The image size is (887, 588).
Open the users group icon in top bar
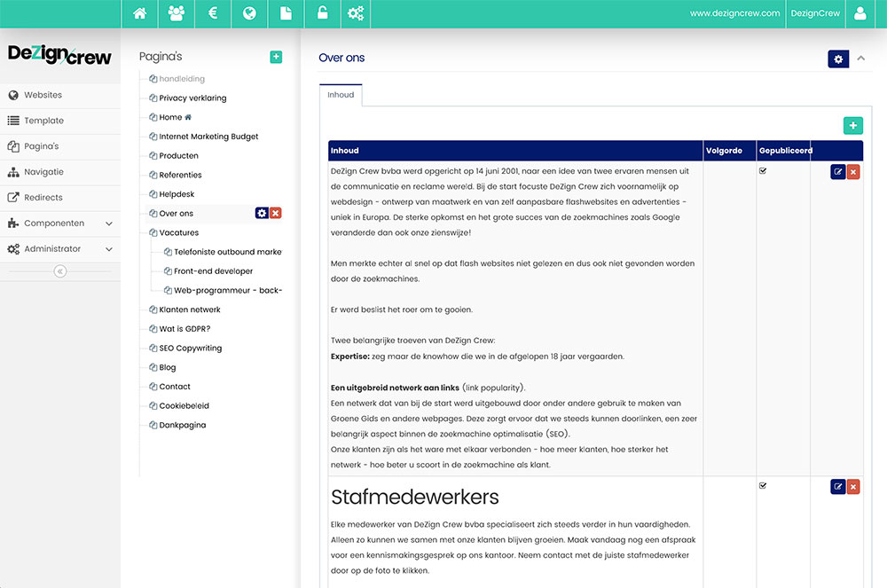pos(177,13)
